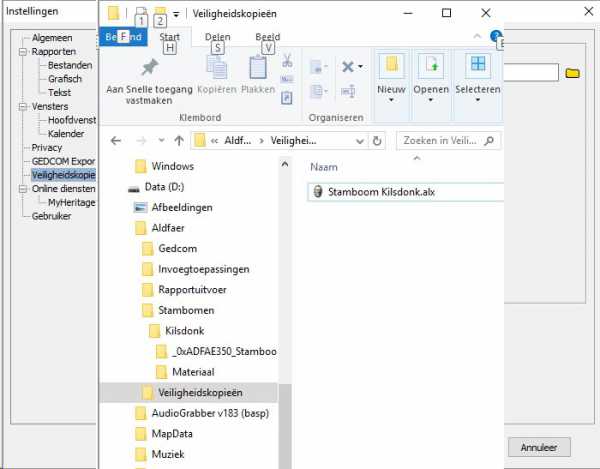Click the yellow browse folder icon in Instellingen

click(573, 73)
